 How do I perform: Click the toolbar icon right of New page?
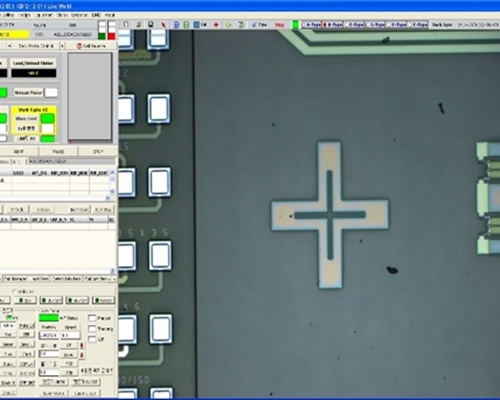[x=138, y=24]
